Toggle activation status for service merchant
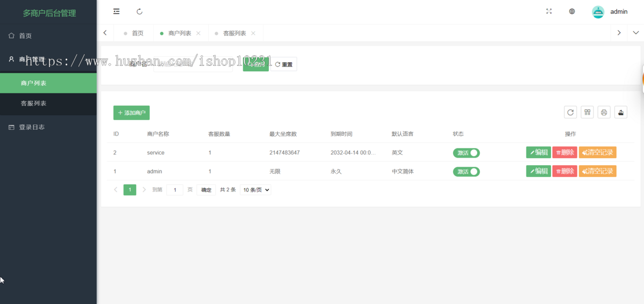The height and width of the screenshot is (304, 644). click(466, 153)
